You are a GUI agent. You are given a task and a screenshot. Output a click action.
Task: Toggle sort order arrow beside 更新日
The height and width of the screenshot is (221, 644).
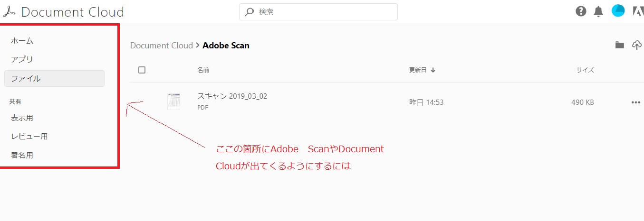433,70
